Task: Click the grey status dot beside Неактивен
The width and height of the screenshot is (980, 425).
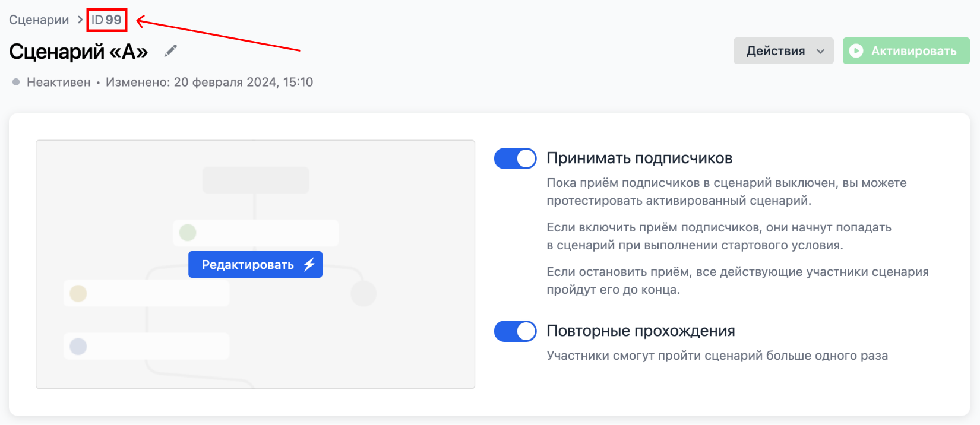Action: click(x=15, y=82)
